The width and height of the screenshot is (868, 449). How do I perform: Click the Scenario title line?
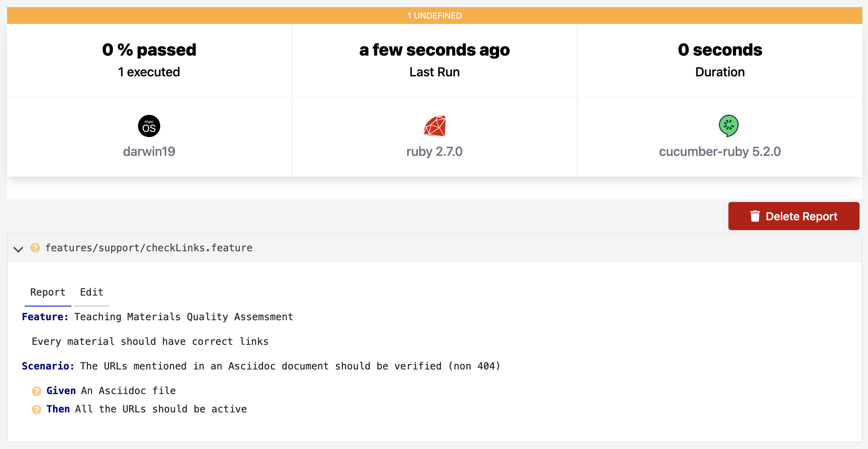pyautogui.click(x=261, y=366)
